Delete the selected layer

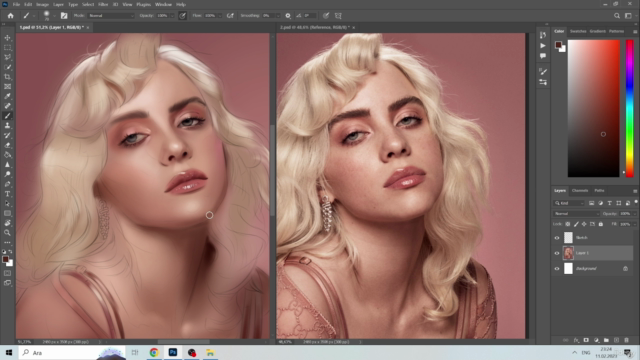(626, 340)
